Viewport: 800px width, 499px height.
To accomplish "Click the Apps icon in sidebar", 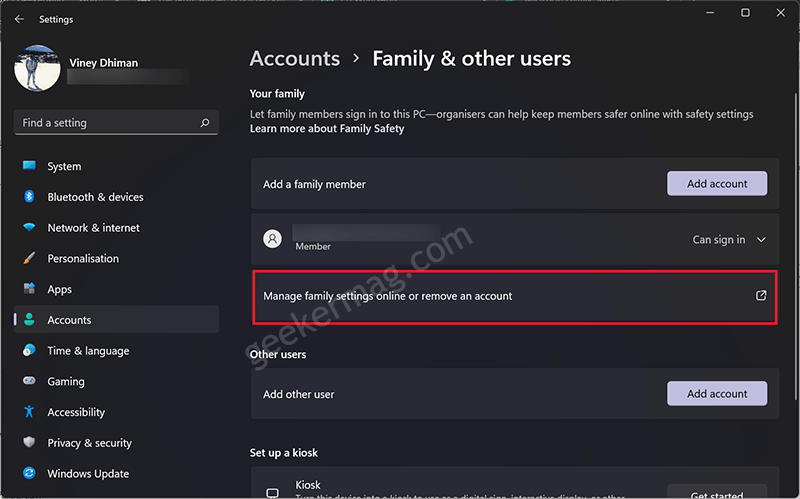I will point(29,288).
